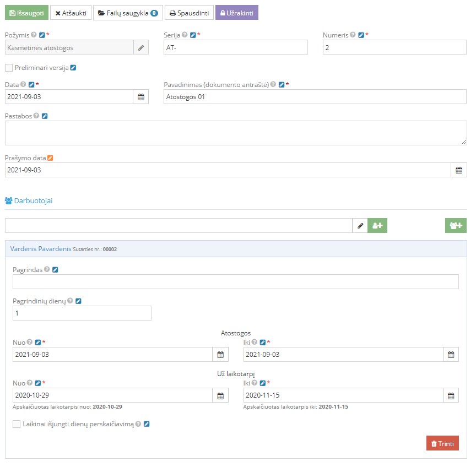476x467 pixels.
Task: Click the Spausdinti print button
Action: pyautogui.click(x=189, y=13)
